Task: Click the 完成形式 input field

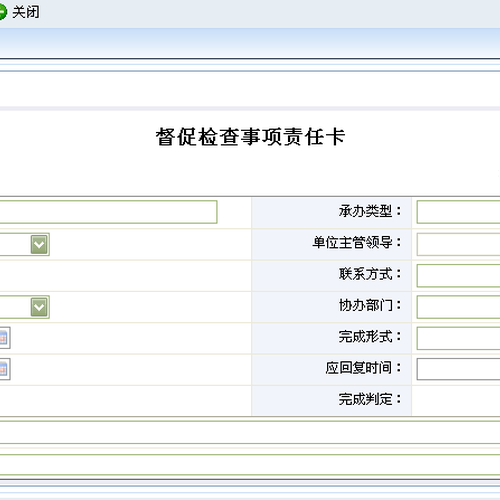Action: pyautogui.click(x=458, y=338)
